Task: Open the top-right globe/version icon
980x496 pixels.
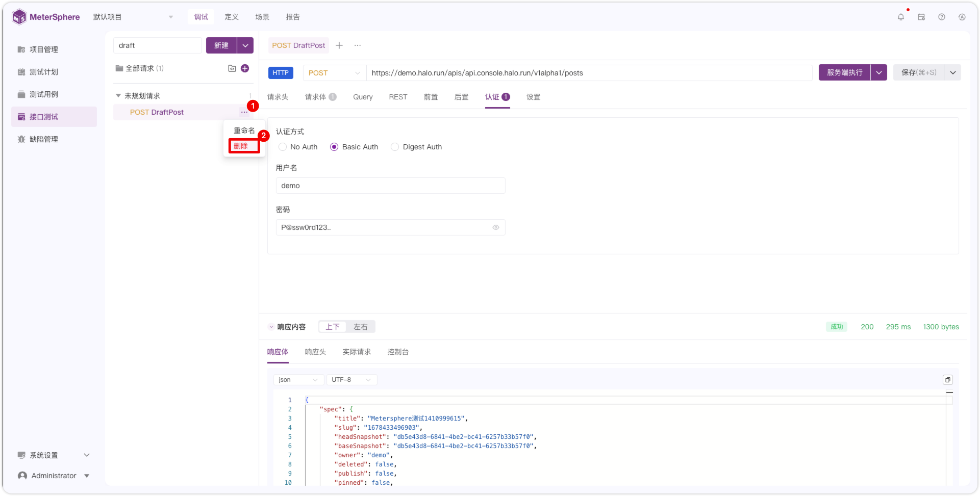Action: 962,17
